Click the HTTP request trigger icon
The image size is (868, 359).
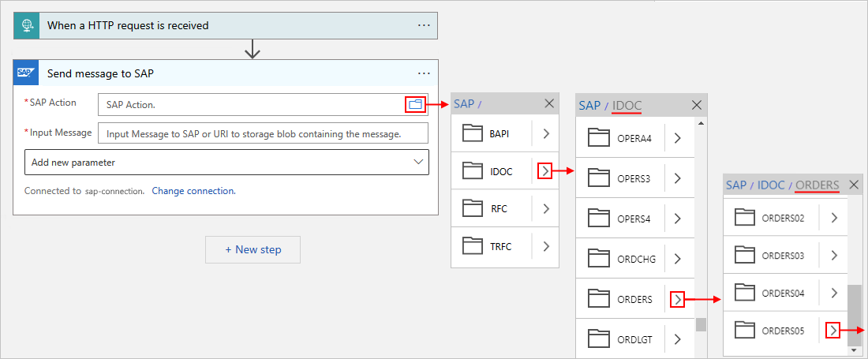point(27,25)
